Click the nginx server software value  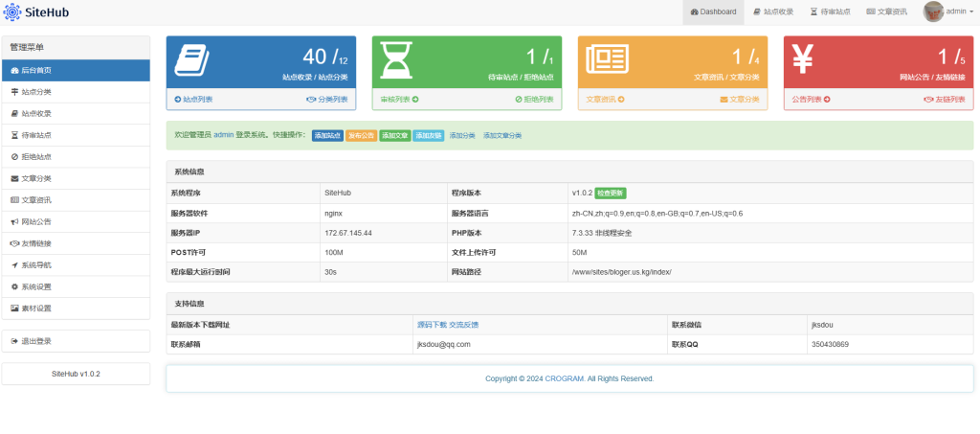coord(333,214)
